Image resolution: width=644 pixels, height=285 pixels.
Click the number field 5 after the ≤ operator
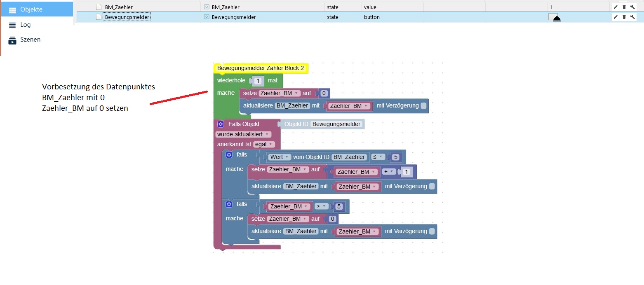395,157
